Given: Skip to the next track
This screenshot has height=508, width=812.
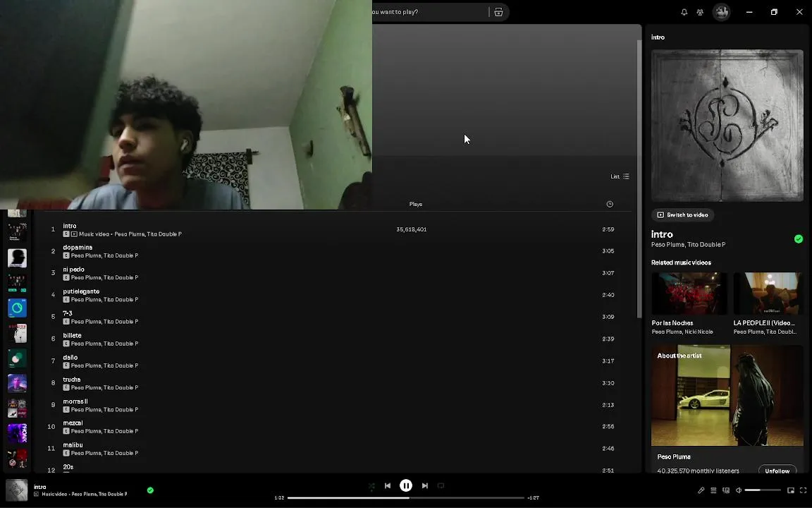Looking at the screenshot, I should pyautogui.click(x=424, y=485).
